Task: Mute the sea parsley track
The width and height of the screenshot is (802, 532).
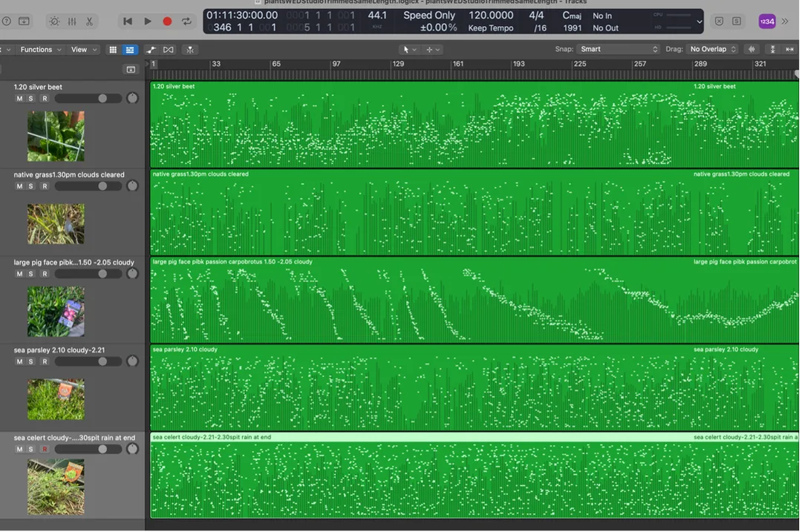Action: point(19,362)
